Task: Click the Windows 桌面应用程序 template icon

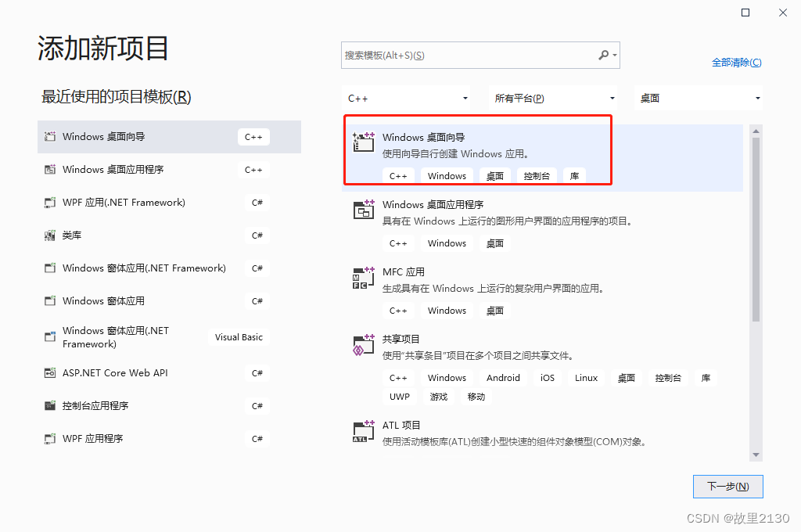Action: tap(363, 209)
